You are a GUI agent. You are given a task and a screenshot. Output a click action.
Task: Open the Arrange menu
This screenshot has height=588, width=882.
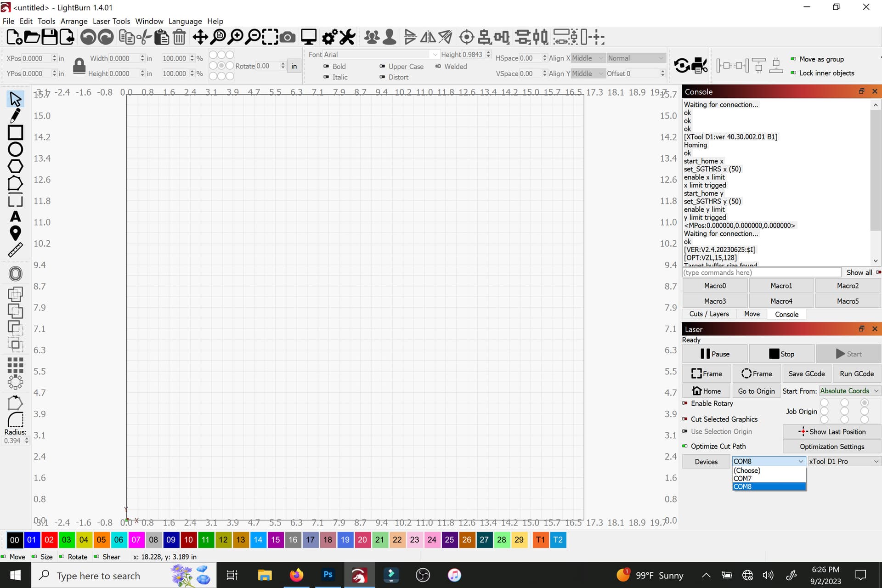point(74,21)
